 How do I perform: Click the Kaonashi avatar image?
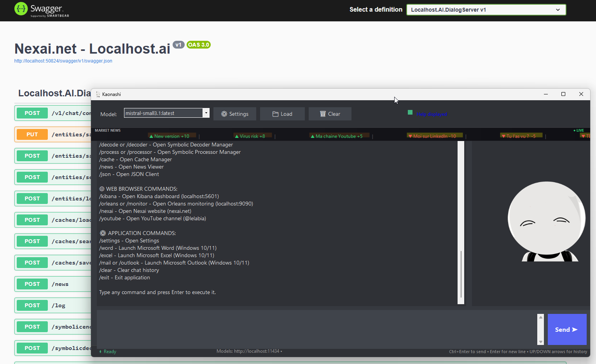546,221
